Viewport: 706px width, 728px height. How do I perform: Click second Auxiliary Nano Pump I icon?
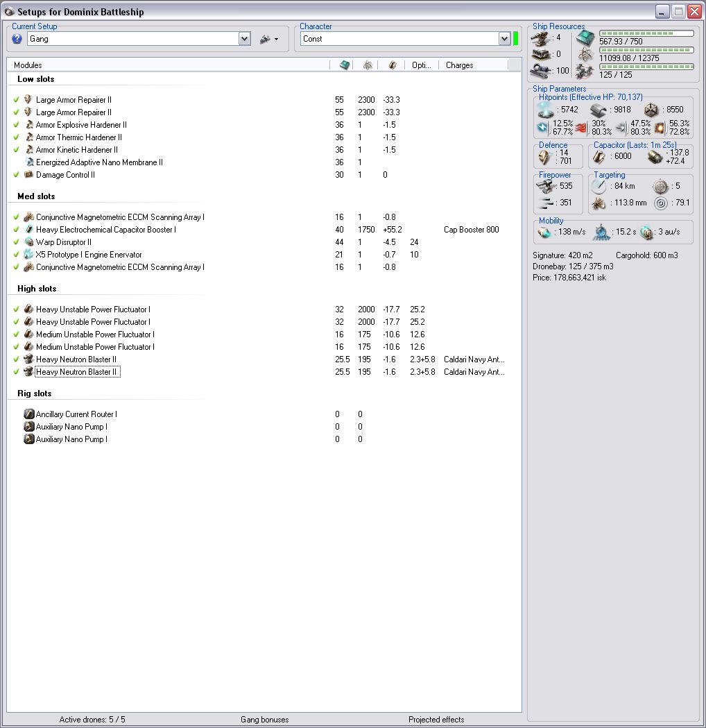(28, 439)
